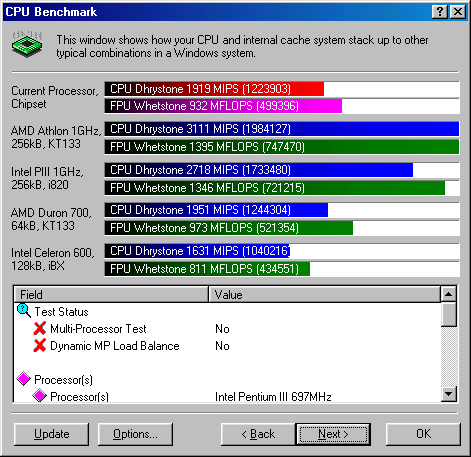Advance to the next page with Next

pos(333,434)
